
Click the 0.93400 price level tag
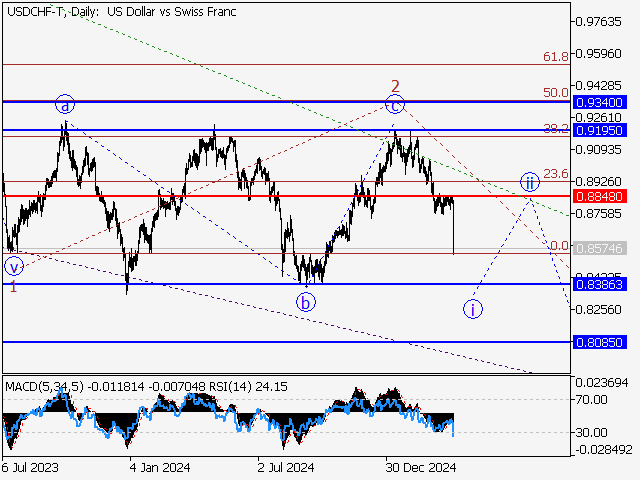[x=600, y=102]
